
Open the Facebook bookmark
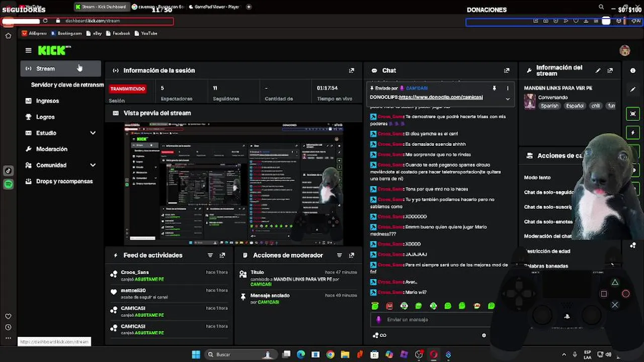tap(118, 33)
